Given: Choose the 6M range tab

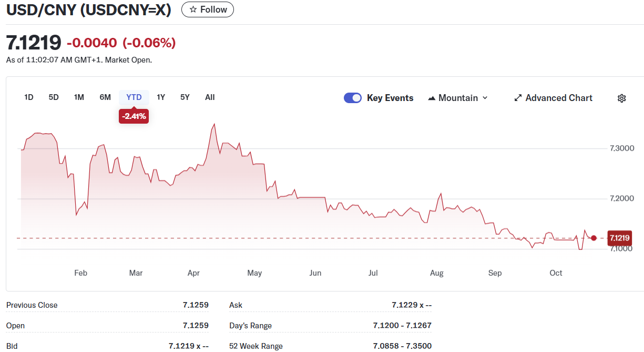Looking at the screenshot, I should (x=105, y=97).
